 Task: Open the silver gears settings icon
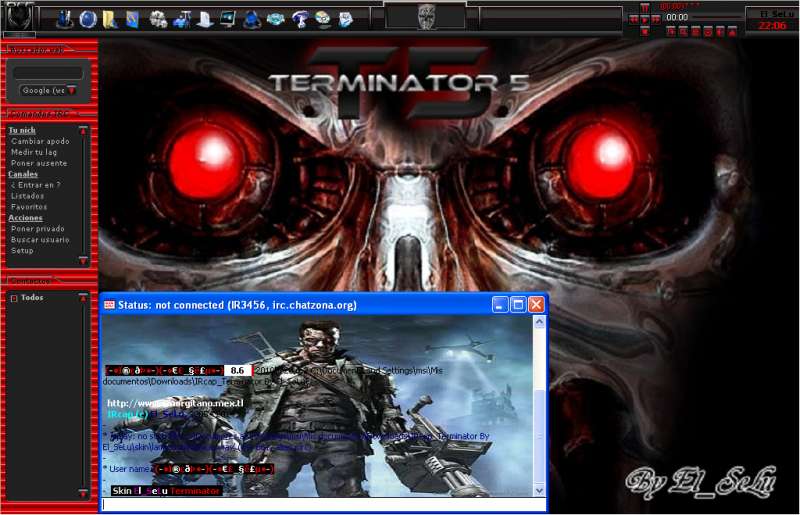click(158, 19)
